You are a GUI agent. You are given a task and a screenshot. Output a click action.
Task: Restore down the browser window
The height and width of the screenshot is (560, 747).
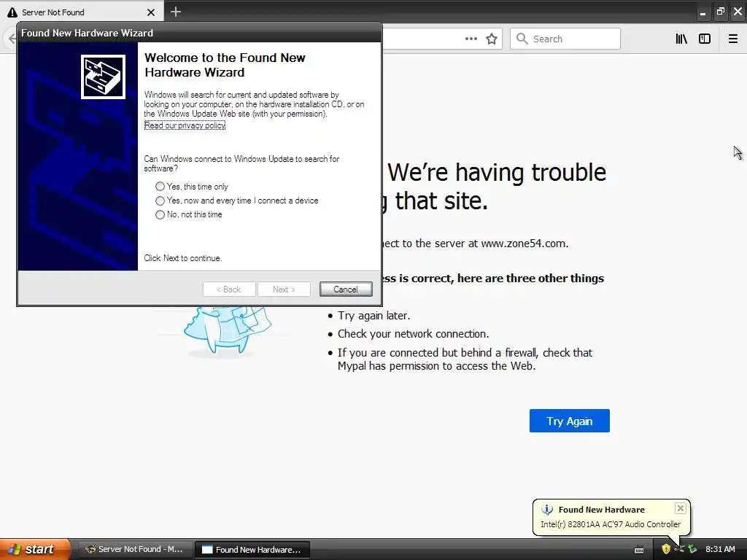(x=720, y=12)
